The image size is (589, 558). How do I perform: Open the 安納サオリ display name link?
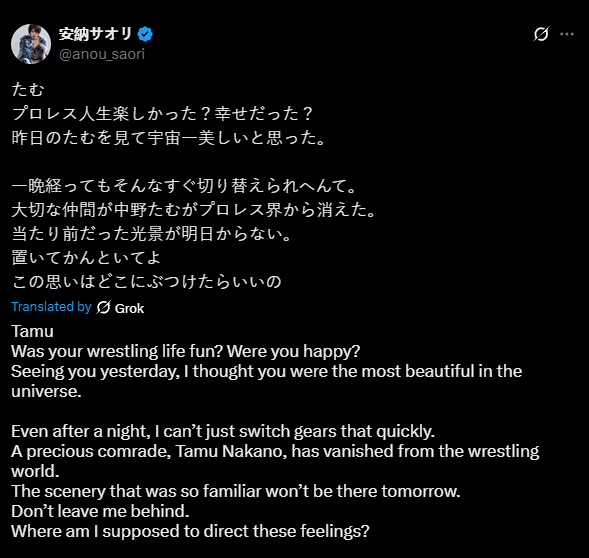(95, 34)
